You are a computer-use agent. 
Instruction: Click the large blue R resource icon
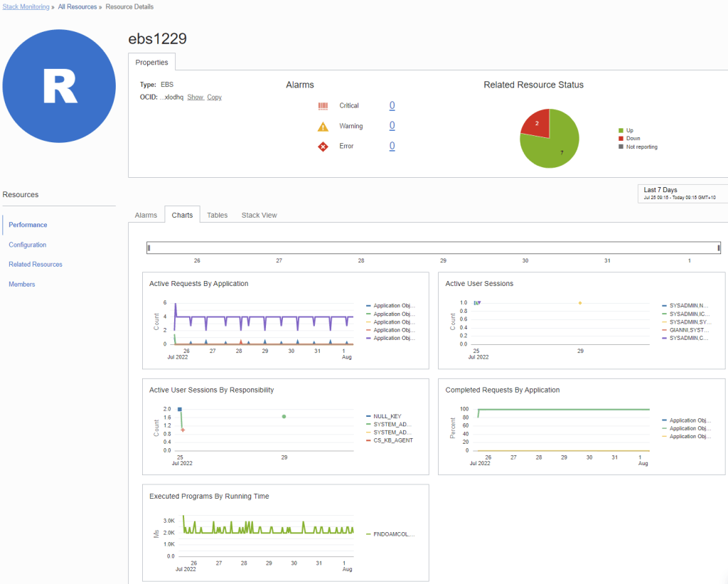(x=59, y=86)
